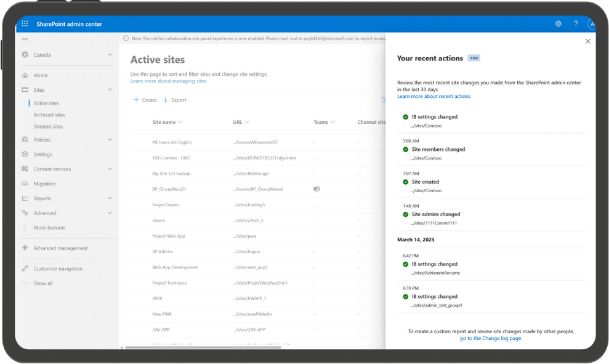
Task: Click the Sites icon in the sidebar
Action: tap(25, 89)
